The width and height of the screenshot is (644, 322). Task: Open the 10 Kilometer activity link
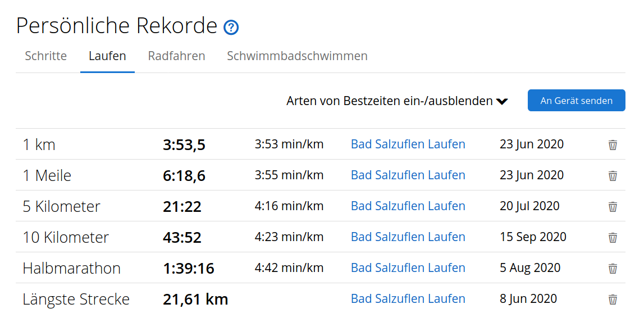point(408,237)
